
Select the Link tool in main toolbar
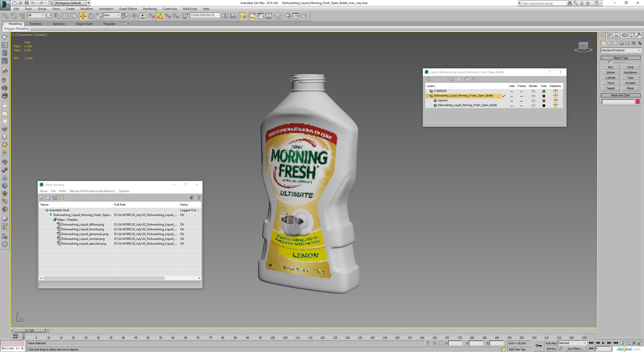tap(6, 16)
